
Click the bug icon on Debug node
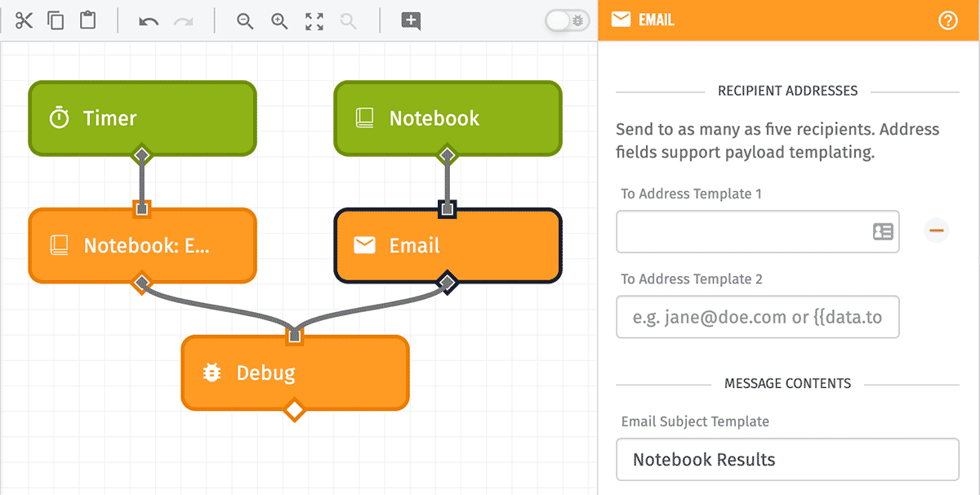(x=212, y=373)
